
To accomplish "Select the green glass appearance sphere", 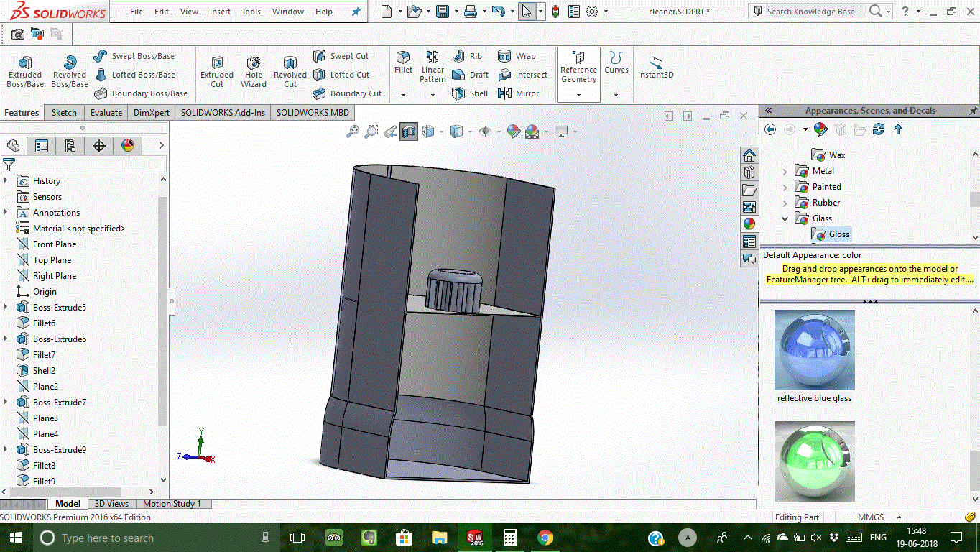I will [815, 461].
